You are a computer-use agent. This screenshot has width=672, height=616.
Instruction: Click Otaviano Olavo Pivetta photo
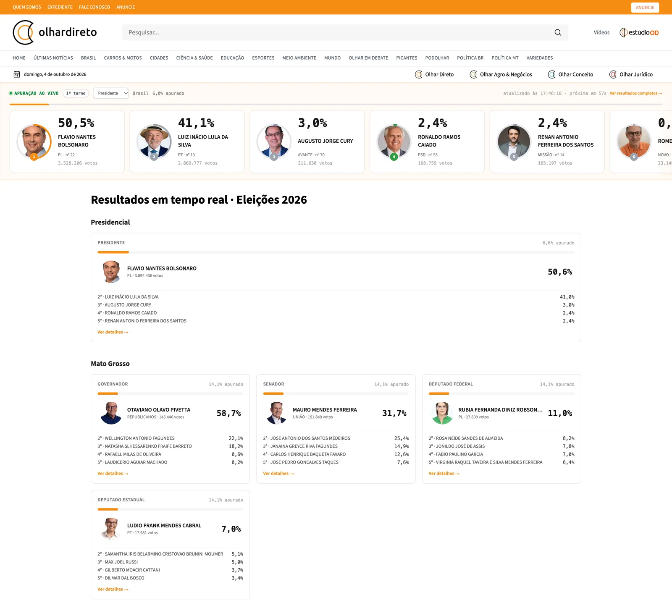[x=111, y=413]
